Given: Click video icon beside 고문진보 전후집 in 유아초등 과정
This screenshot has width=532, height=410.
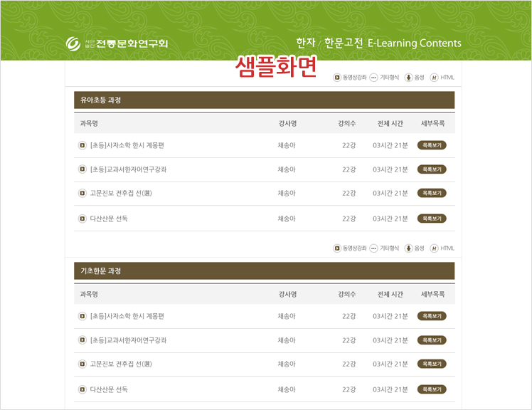Looking at the screenshot, I should click(x=82, y=194).
